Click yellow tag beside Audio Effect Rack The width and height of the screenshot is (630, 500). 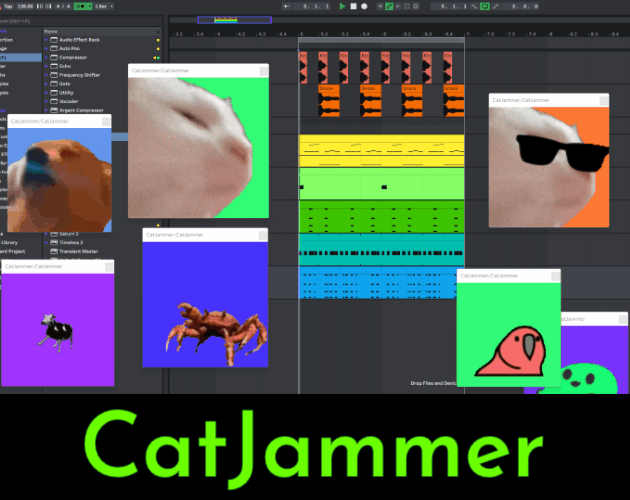158,40
